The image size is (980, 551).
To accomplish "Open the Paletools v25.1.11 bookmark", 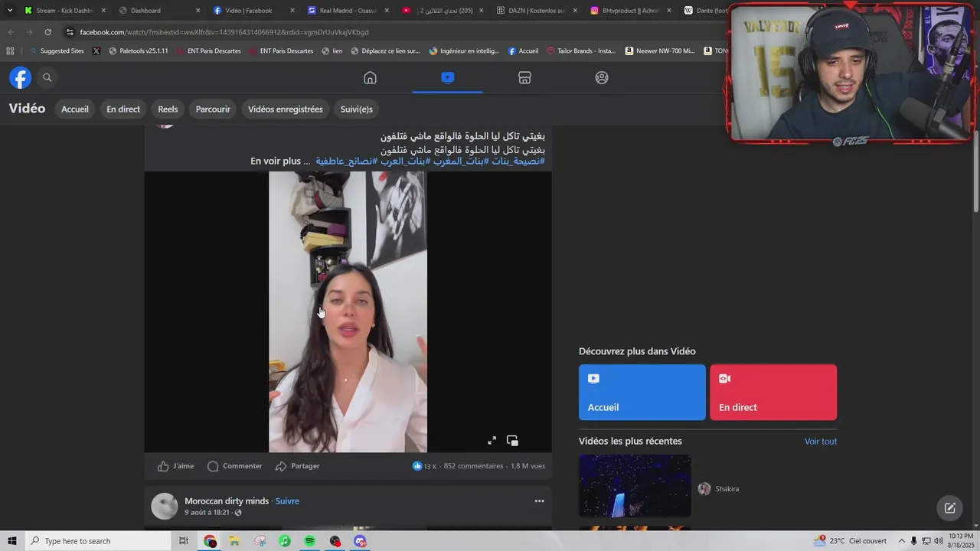I will (139, 51).
